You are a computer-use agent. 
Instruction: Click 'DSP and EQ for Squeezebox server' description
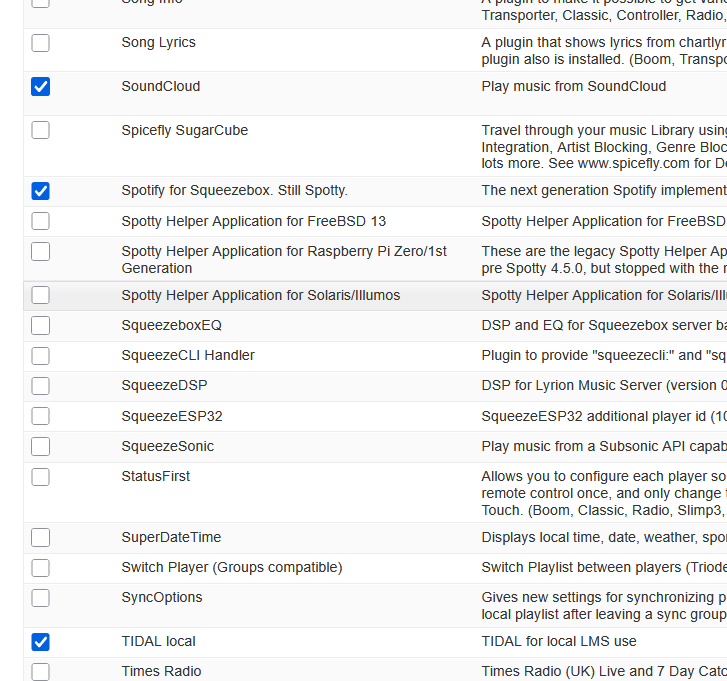tap(604, 325)
